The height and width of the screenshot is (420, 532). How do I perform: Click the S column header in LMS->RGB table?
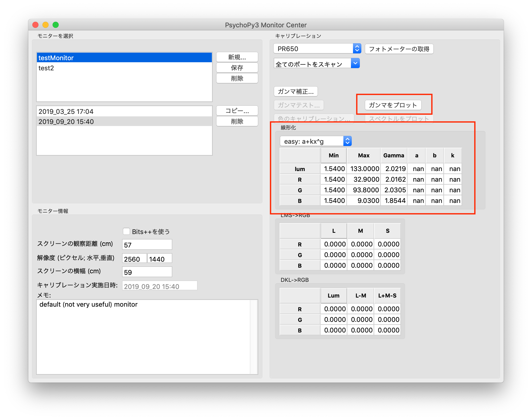387,231
